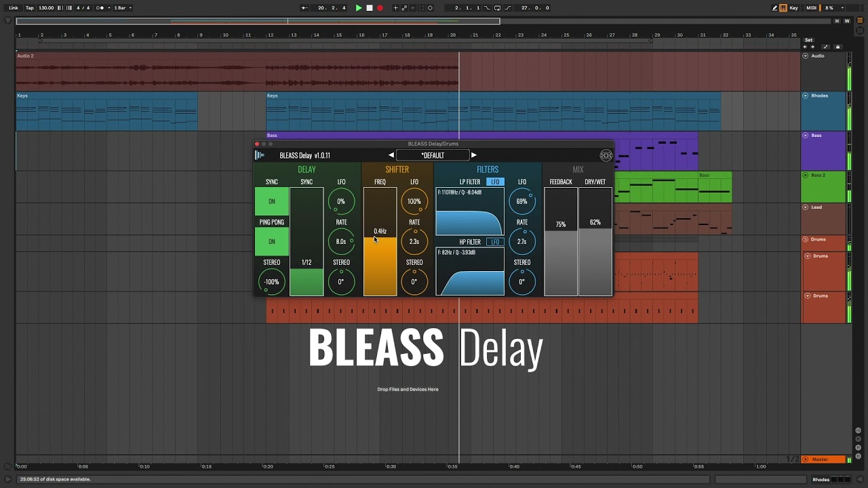
Task: Open the 1 Bar quantization menu
Action: pyautogui.click(x=122, y=8)
